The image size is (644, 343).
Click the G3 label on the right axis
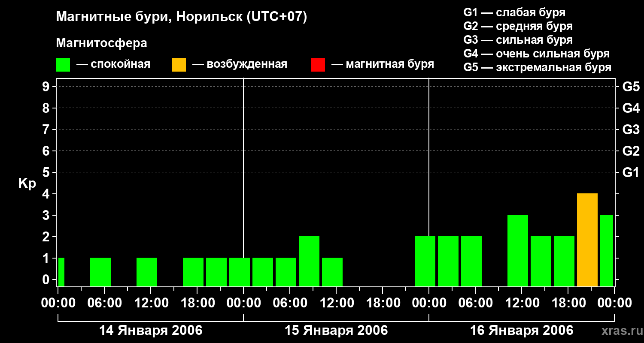[x=631, y=129]
